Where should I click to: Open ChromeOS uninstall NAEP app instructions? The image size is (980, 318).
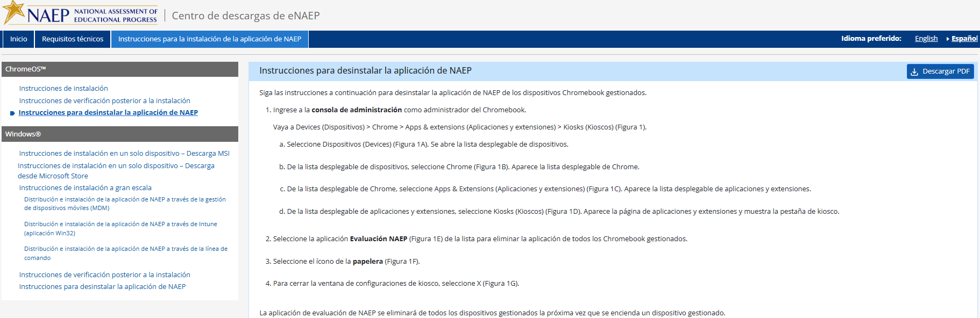(x=108, y=113)
